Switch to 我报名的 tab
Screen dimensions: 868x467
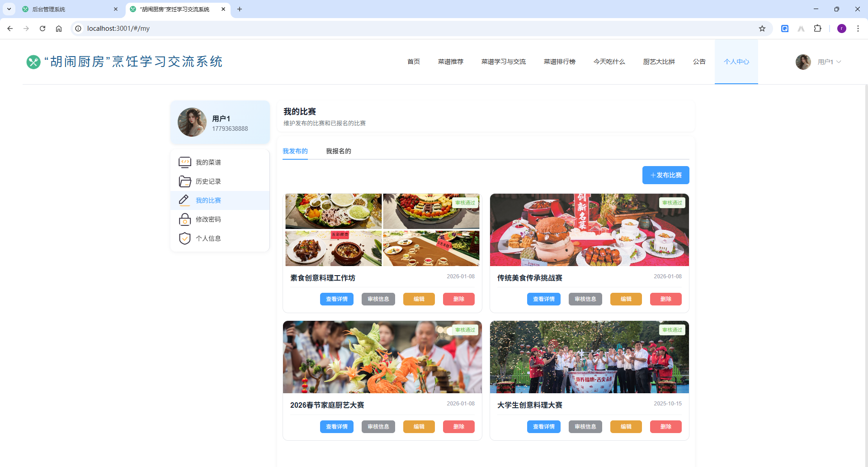pos(339,151)
